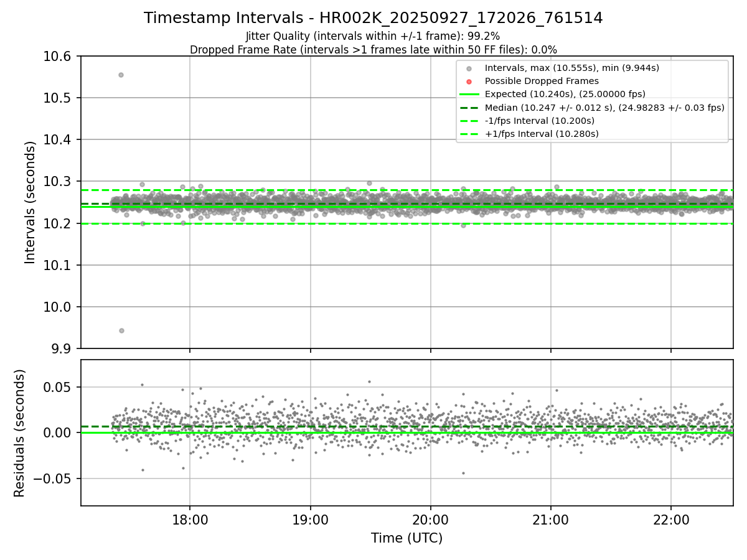Click the 19:00 time tick label
This screenshot has width=747, height=560.
pos(310,519)
